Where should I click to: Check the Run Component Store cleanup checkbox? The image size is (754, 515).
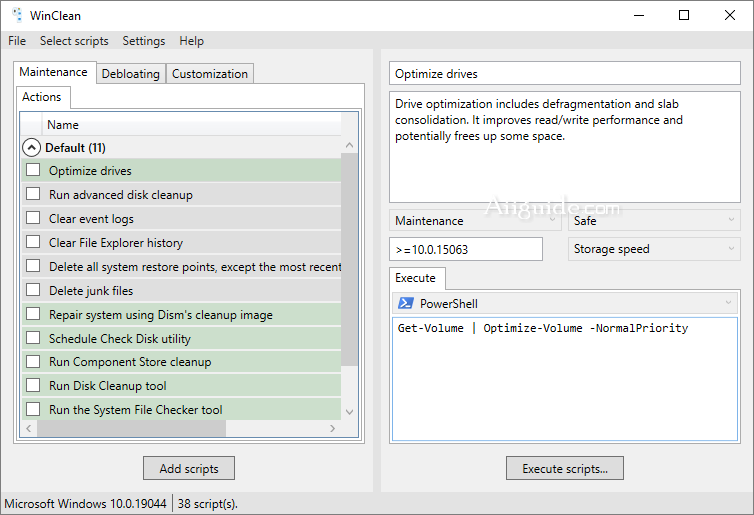33,361
